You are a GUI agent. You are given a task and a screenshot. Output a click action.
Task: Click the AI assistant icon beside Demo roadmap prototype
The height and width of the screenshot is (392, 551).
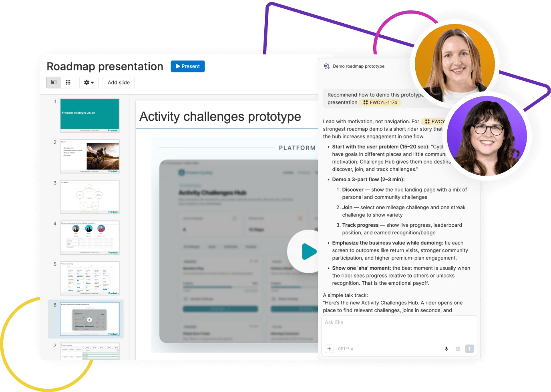pos(327,66)
